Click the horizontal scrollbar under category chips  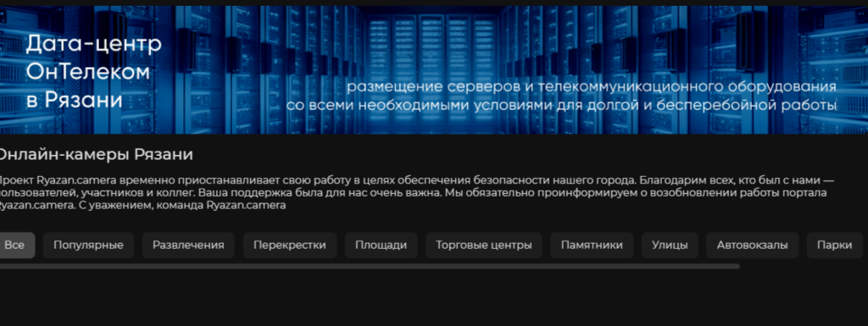369,267
